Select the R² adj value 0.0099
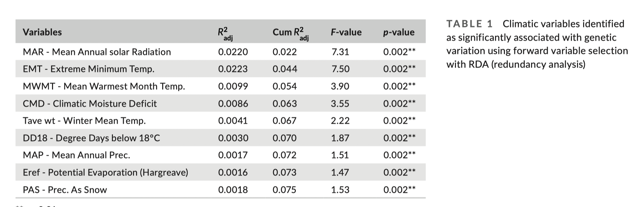Image resolution: width=644 pixels, height=207 pixels. pos(233,86)
